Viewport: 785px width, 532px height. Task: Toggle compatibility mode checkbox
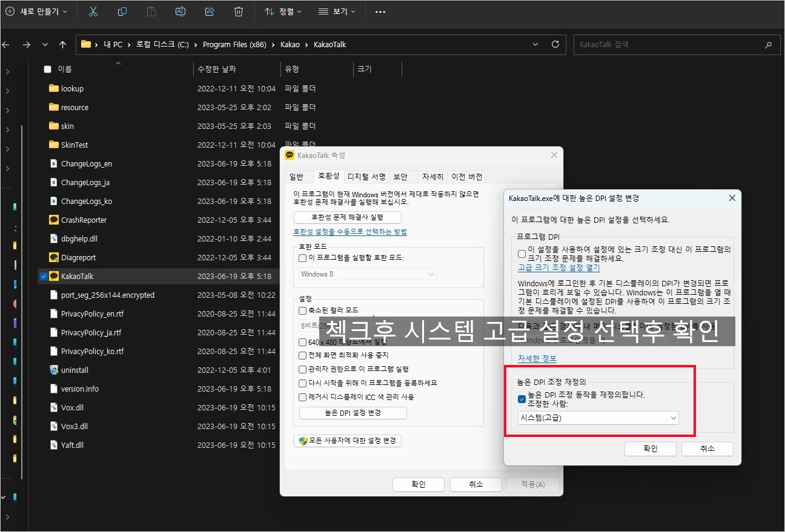tap(303, 258)
